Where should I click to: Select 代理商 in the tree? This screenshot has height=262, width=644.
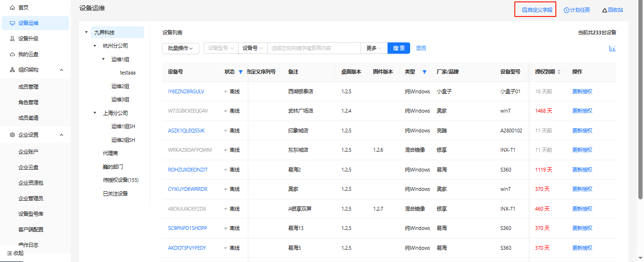(110, 153)
